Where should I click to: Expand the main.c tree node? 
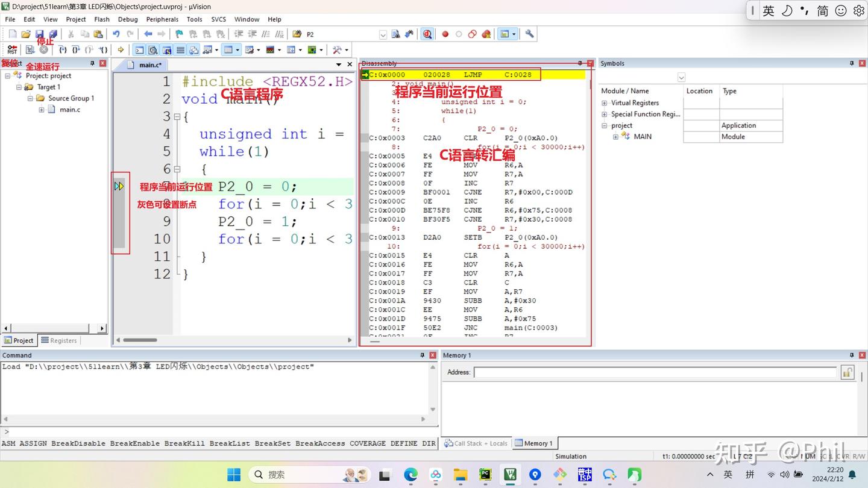point(42,110)
